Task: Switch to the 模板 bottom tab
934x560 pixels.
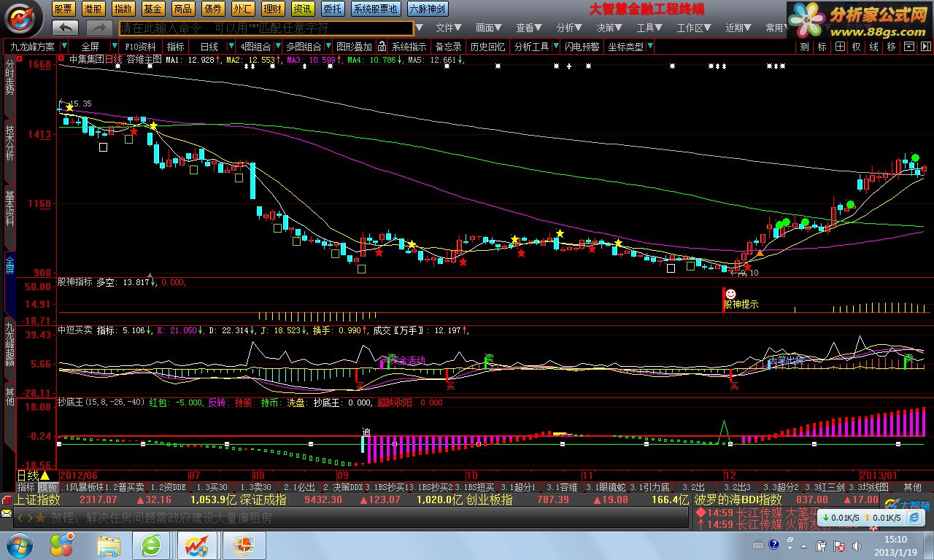Action: [48, 487]
